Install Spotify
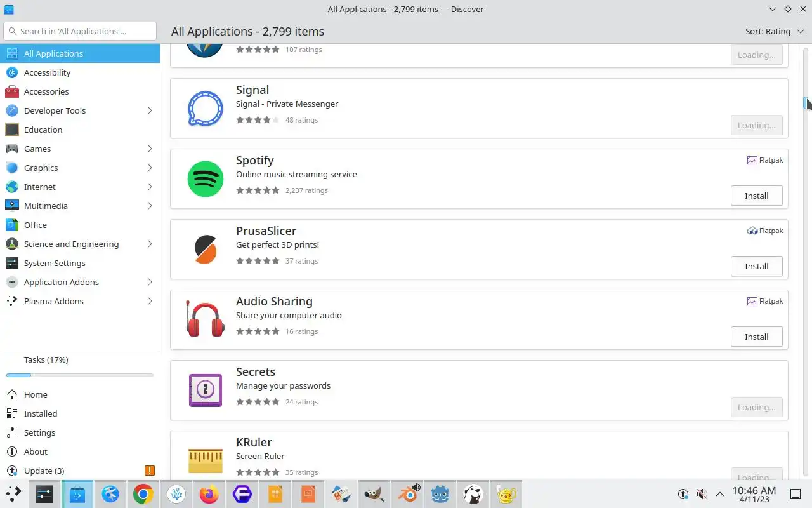Viewport: 812px width, 508px height. tap(756, 196)
